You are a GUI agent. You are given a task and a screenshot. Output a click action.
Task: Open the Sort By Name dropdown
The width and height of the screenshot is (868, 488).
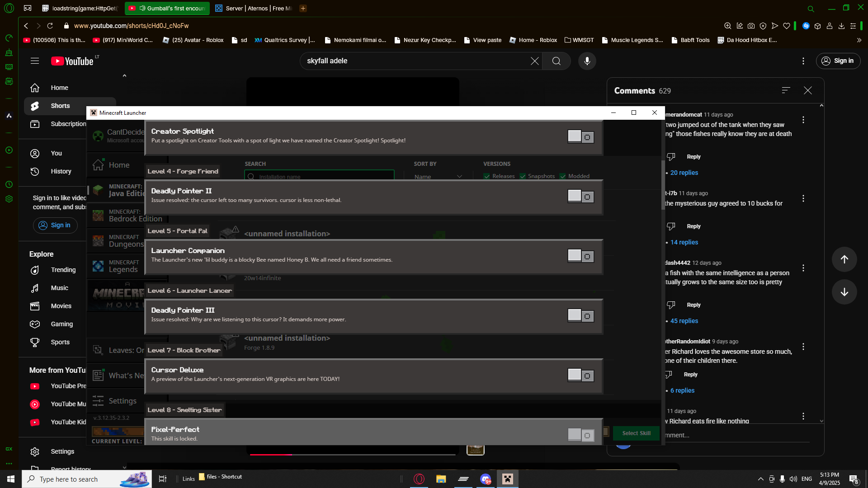438,176
